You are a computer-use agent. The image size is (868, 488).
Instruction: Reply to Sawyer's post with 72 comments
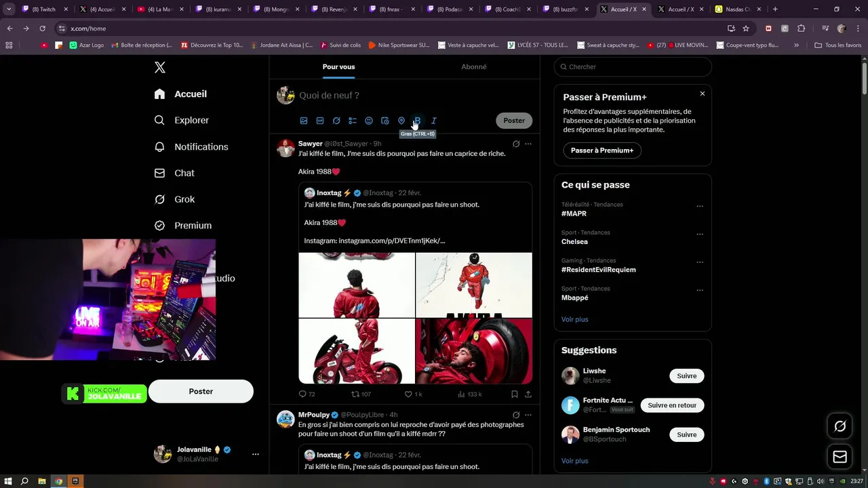pos(307,394)
